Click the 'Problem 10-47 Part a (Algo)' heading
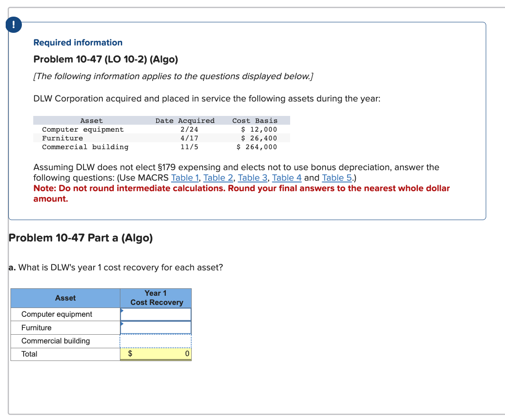Screen dimensions: 505x420 coord(81,238)
